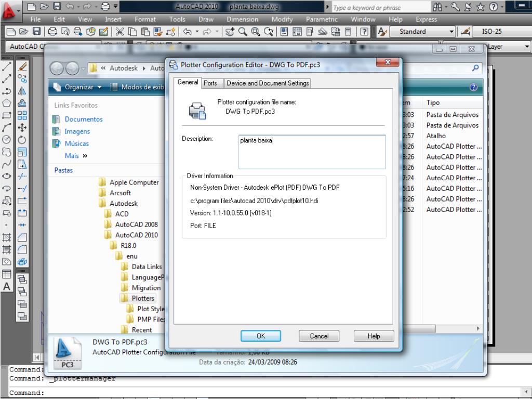Select the Circle draw tool
532x399 pixels.
pos(6,139)
